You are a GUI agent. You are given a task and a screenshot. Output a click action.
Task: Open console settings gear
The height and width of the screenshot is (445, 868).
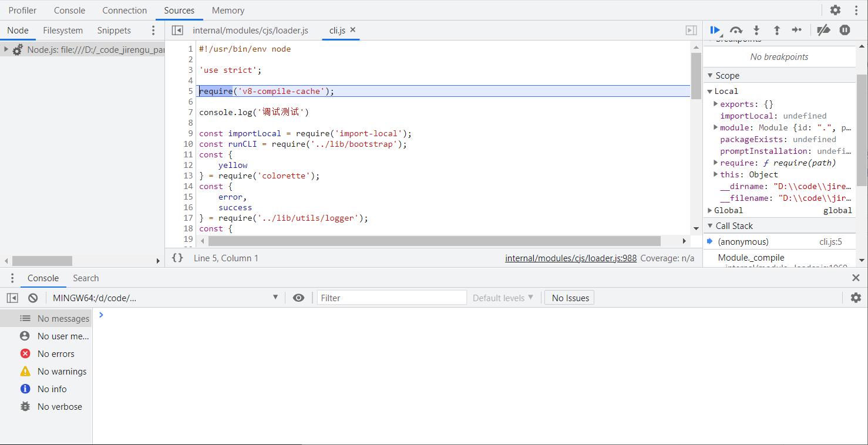pos(856,298)
